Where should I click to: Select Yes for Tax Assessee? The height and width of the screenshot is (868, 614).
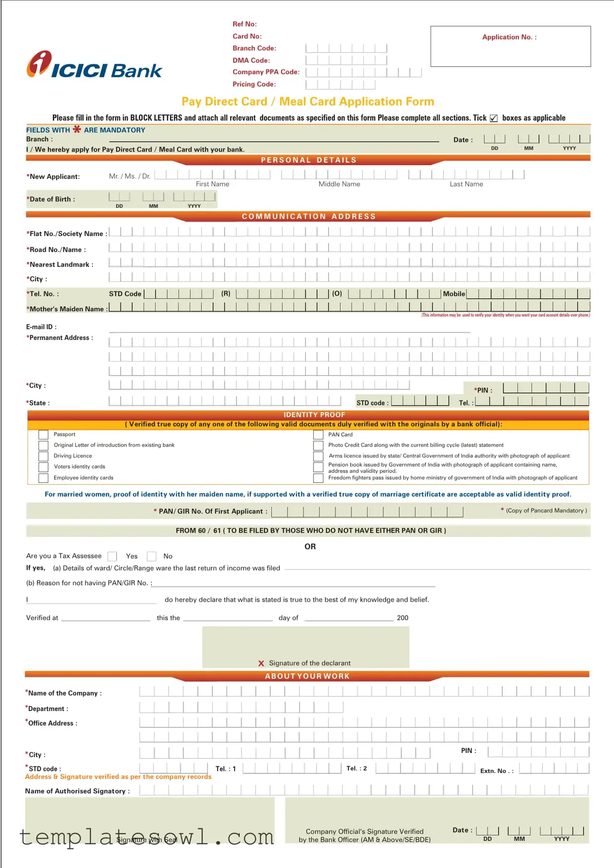pyautogui.click(x=112, y=556)
